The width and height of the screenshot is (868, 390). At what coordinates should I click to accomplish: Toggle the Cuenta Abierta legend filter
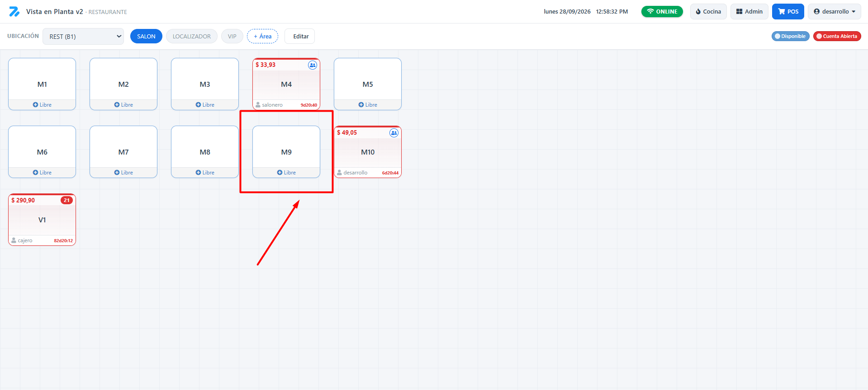pyautogui.click(x=837, y=36)
